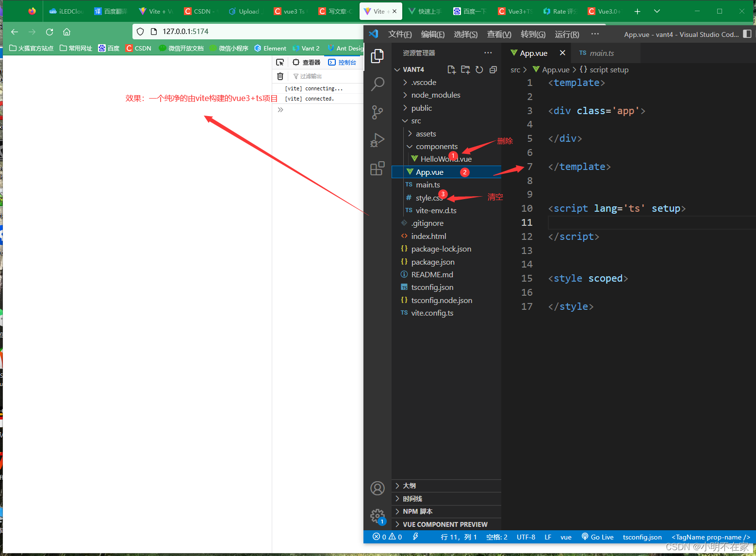
Task: Open Element bookmark
Action: [x=270, y=48]
